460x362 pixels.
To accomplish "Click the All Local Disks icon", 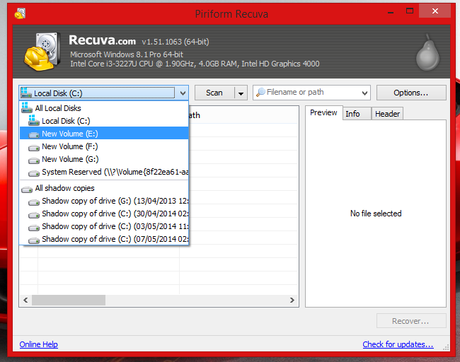I will [27, 107].
